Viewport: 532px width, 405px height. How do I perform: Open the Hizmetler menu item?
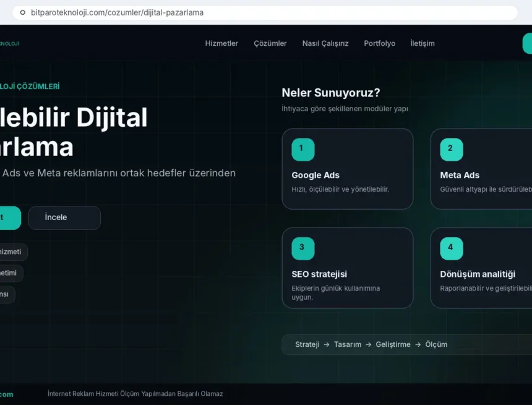tap(221, 43)
